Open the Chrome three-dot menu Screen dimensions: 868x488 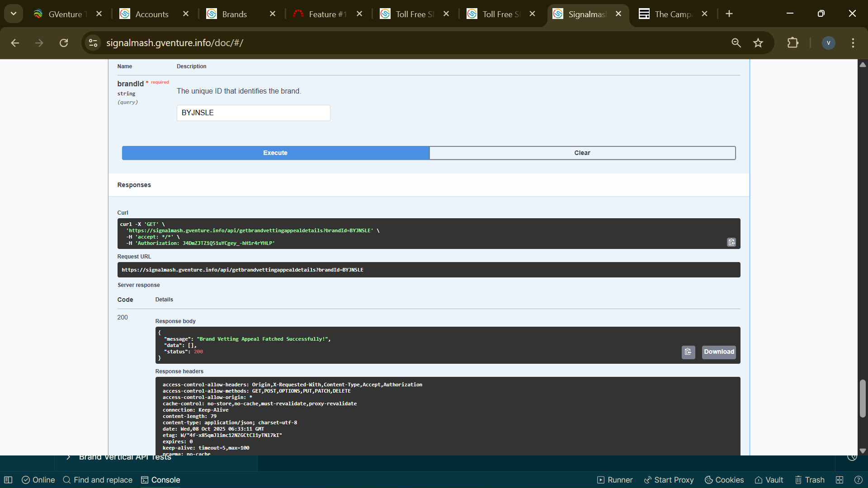pos(853,43)
